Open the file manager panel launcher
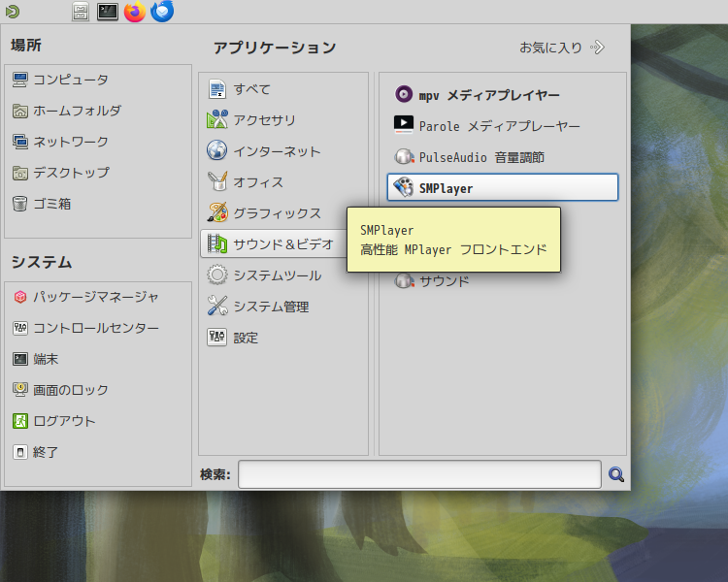The height and width of the screenshot is (582, 728). click(x=81, y=12)
